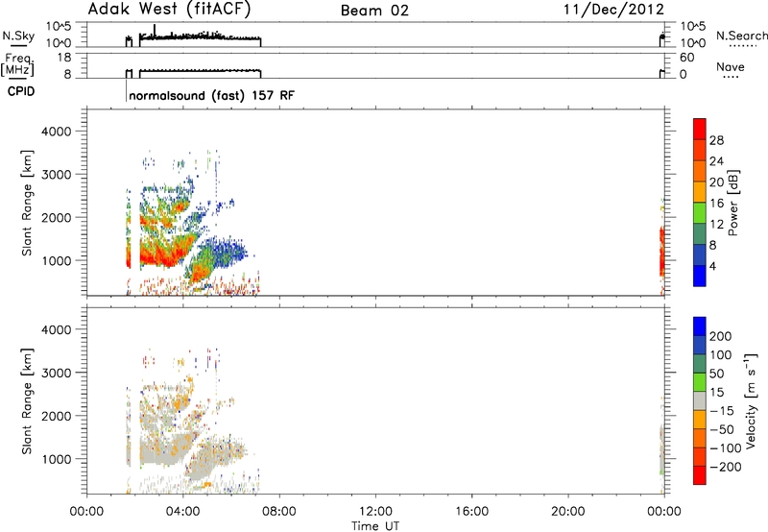Click the 'Time UT' axis title
Image resolution: width=768 pixels, height=532 pixels.
click(x=375, y=525)
